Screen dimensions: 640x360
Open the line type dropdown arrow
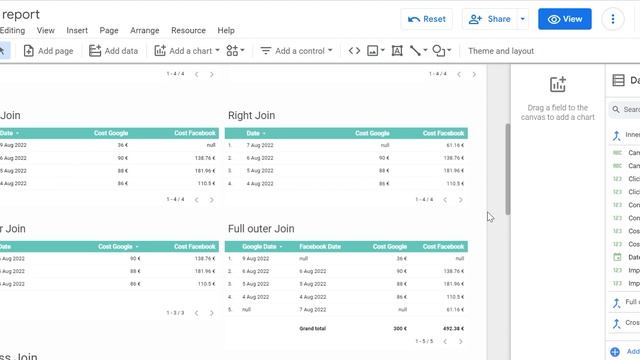(x=425, y=51)
